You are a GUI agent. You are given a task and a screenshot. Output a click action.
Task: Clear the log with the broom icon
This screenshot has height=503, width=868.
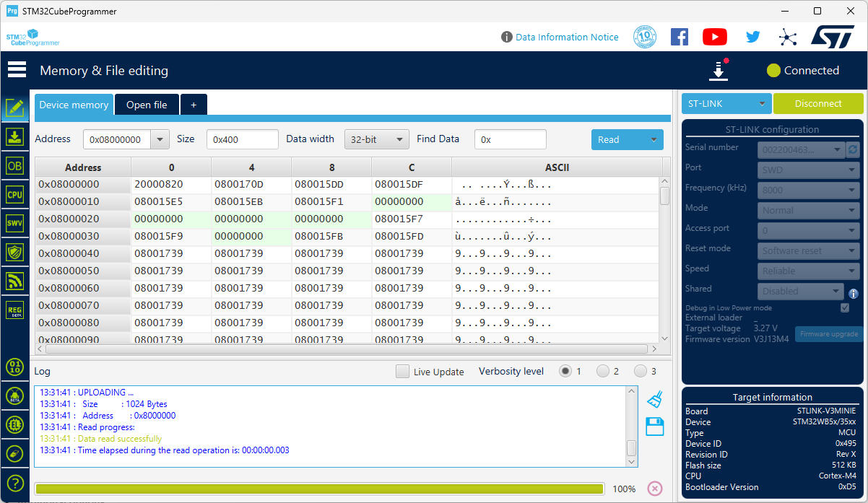click(x=655, y=398)
